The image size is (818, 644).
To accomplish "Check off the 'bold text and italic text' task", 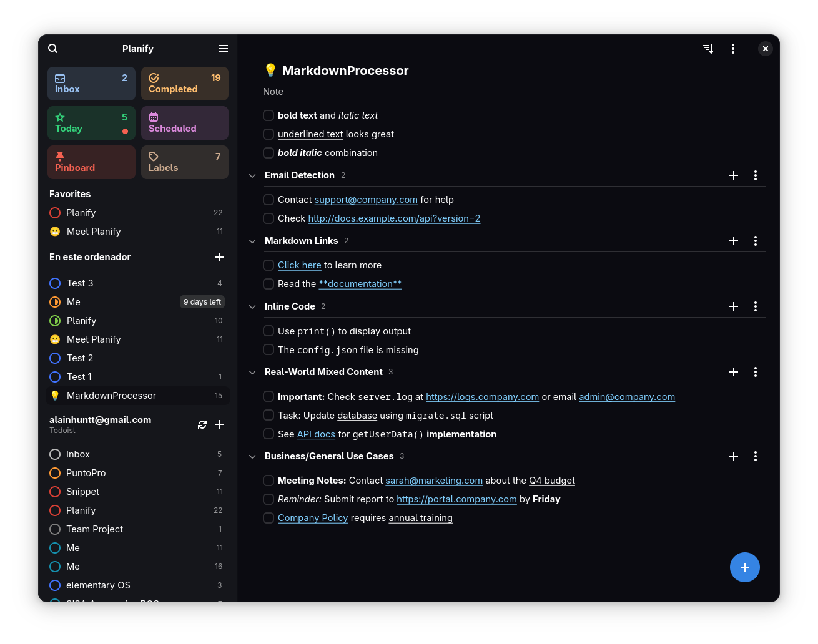I will tap(269, 115).
